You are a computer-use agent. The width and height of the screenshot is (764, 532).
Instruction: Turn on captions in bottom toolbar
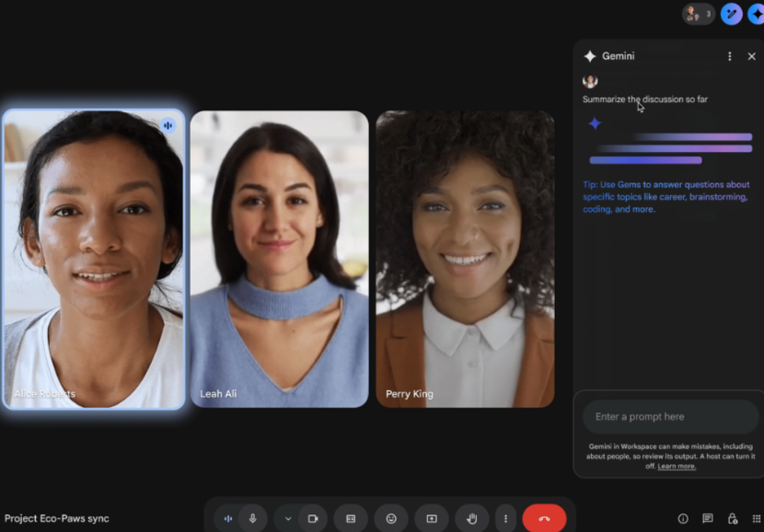(x=351, y=518)
